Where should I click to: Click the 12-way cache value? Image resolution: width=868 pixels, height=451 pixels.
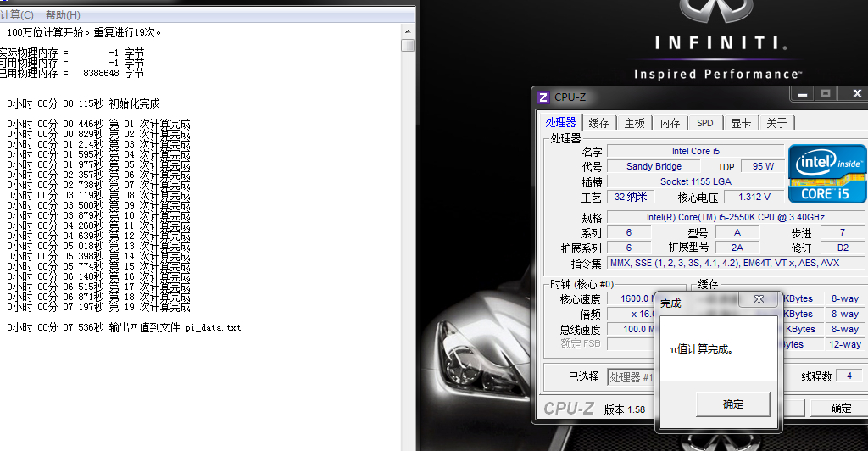[x=844, y=344]
